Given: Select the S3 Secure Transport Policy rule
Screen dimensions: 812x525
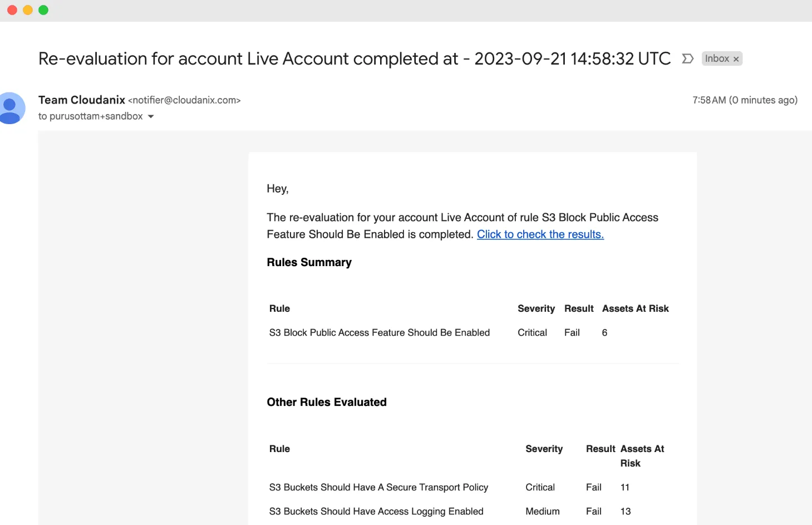Looking at the screenshot, I should [x=378, y=487].
